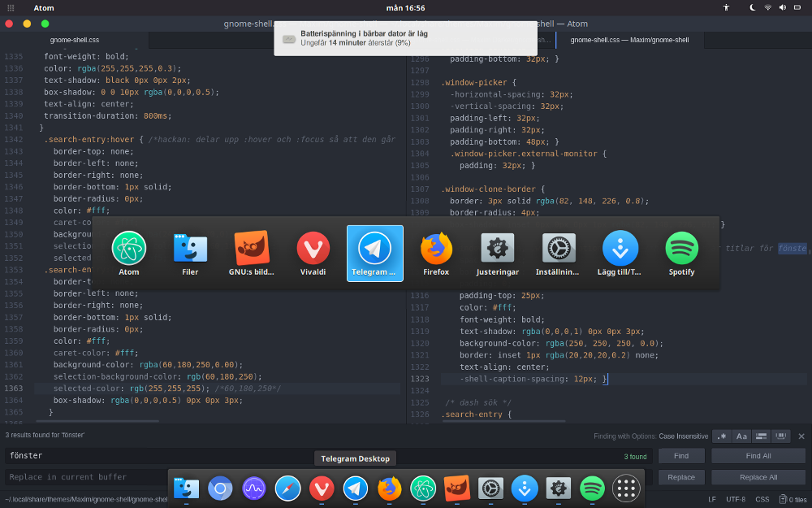
Task: Click line number 1363 in left pane
Action: click(14, 389)
